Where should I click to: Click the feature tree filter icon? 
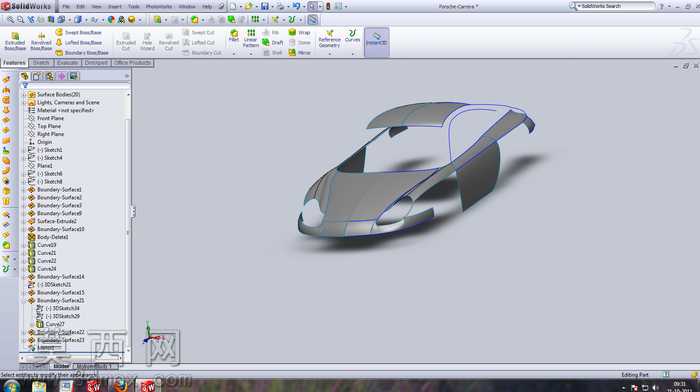tap(25, 85)
